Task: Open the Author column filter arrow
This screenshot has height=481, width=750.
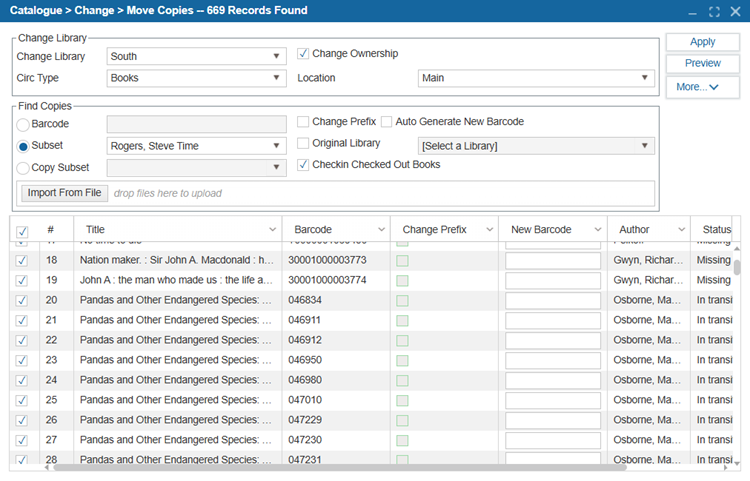Action: point(681,230)
